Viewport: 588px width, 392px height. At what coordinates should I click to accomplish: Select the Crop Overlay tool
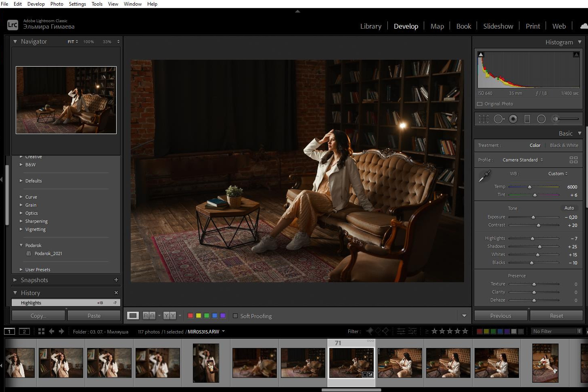tap(483, 119)
